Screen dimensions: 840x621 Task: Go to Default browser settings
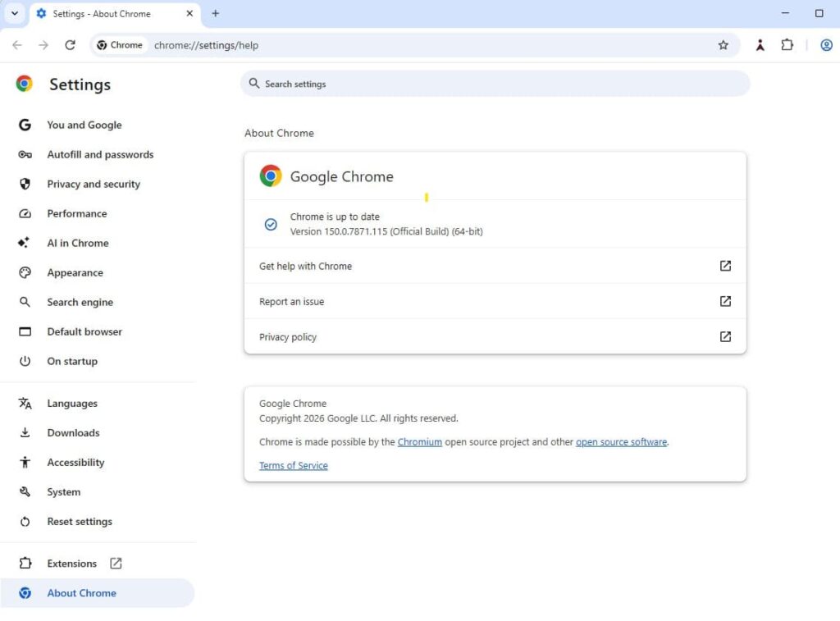pyautogui.click(x=98, y=331)
